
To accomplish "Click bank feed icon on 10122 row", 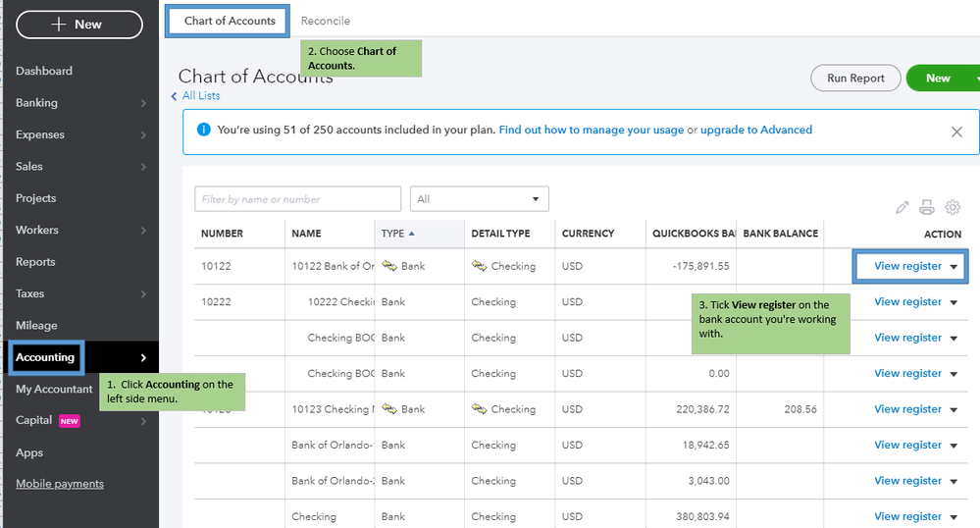I will pos(389,266).
